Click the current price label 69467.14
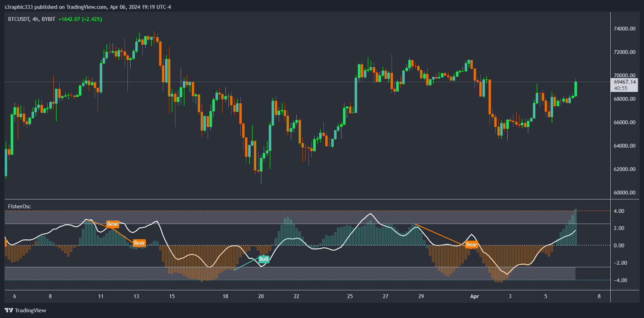The width and height of the screenshot is (644, 318). tap(625, 82)
